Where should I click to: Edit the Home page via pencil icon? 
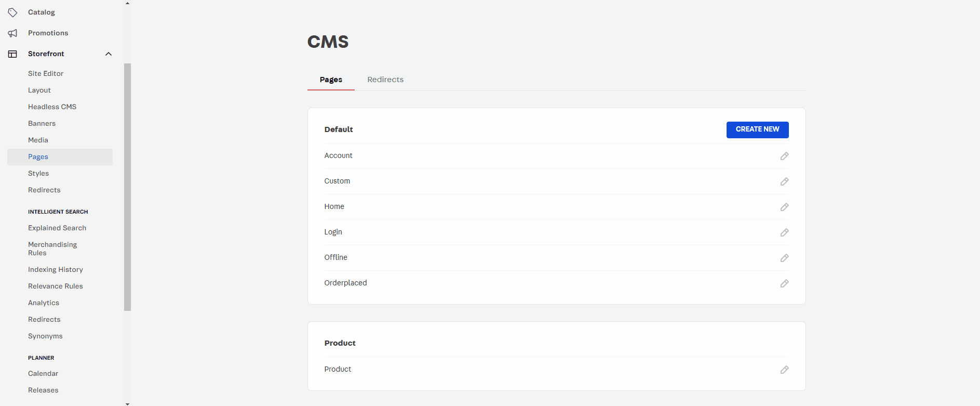tap(784, 207)
